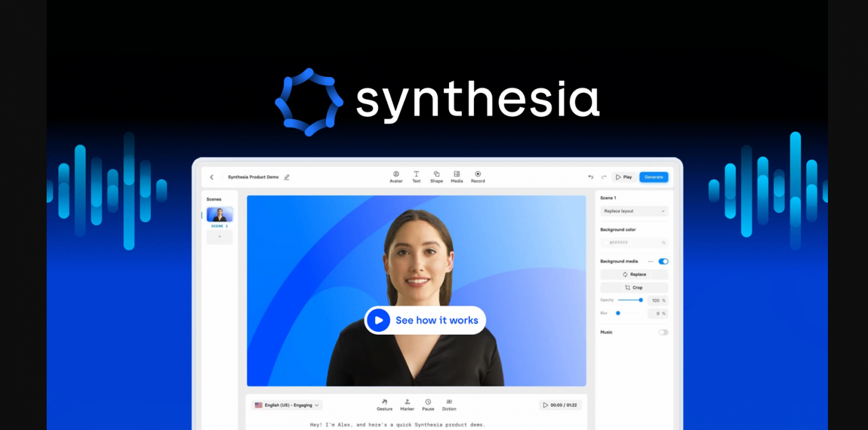The width and height of the screenshot is (868, 430).
Task: Click the white background color swatch
Action: [x=605, y=243]
